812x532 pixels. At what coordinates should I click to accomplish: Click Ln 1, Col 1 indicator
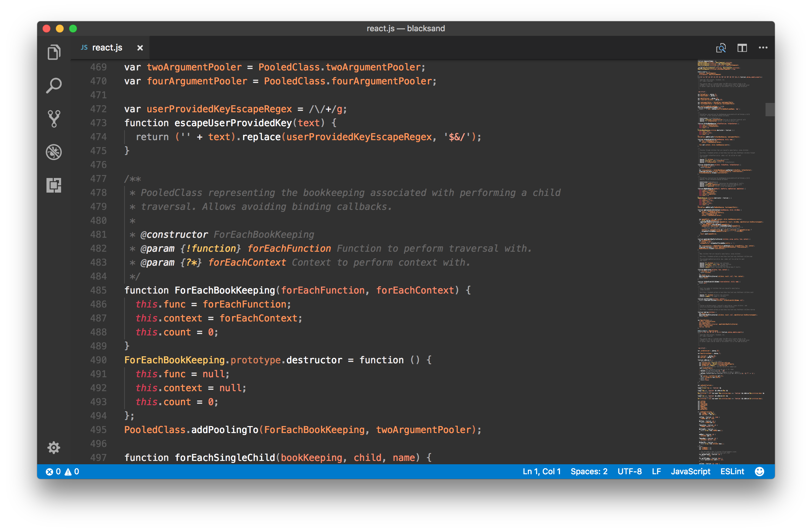pyautogui.click(x=541, y=471)
